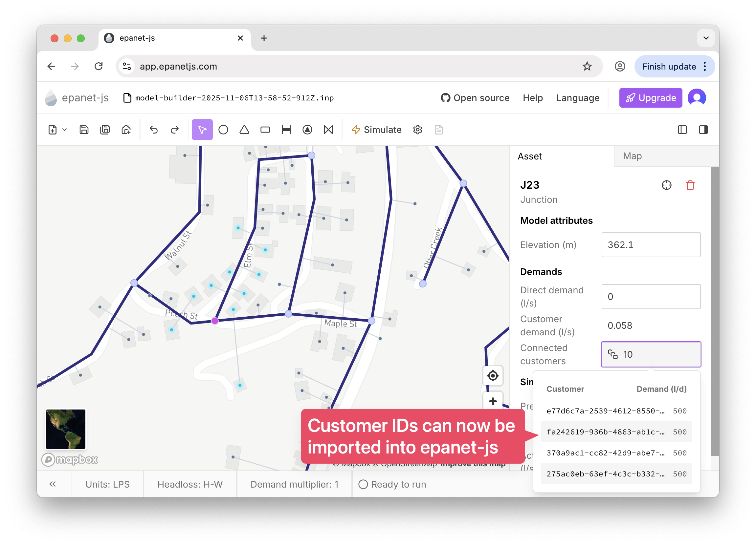Select the junction drawing tool
Screen dimensions: 756x546
pyautogui.click(x=223, y=130)
